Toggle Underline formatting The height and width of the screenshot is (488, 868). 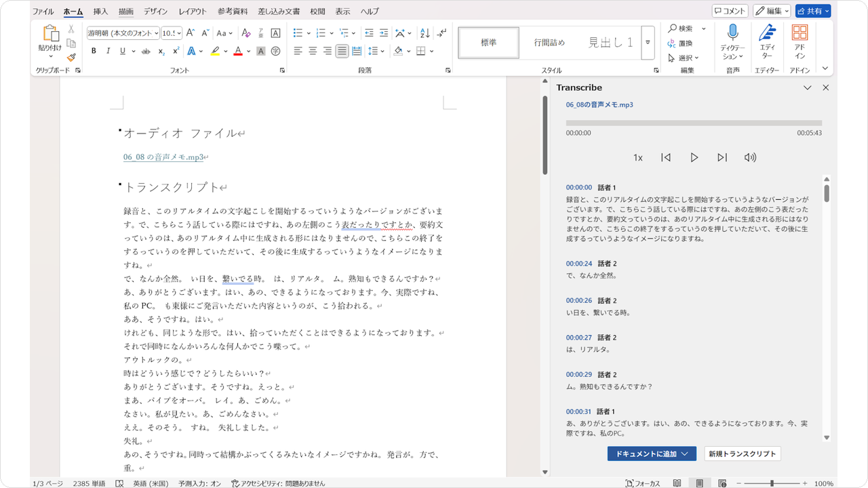click(123, 51)
